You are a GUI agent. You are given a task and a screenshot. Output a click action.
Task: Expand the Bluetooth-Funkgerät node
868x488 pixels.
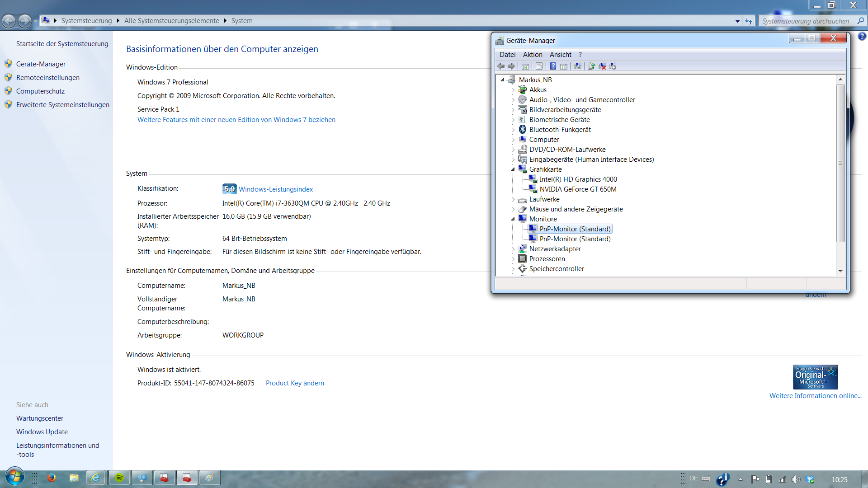[513, 130]
